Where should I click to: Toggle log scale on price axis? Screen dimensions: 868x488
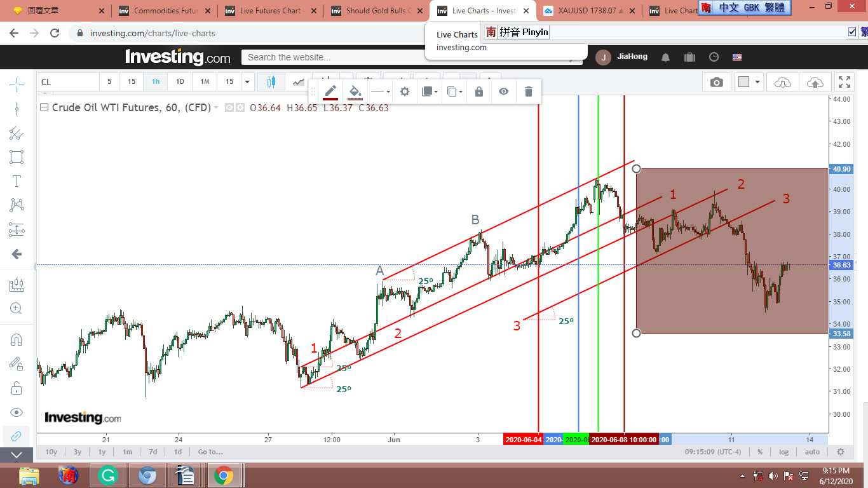pos(783,452)
